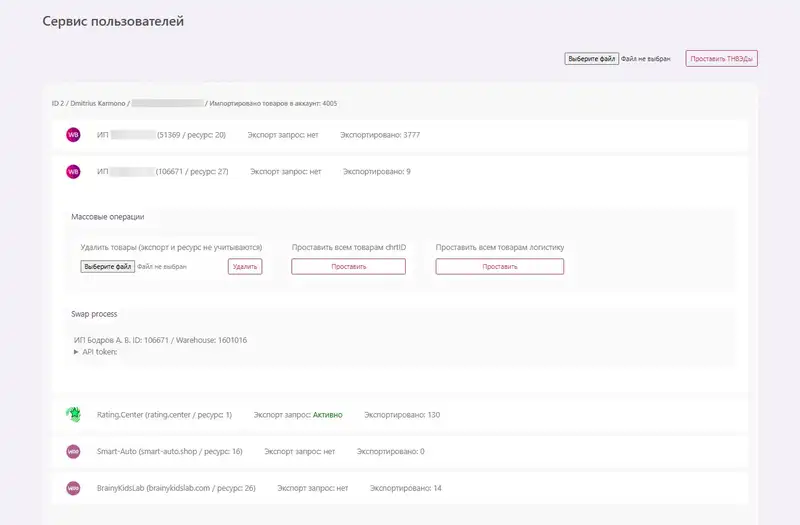The height and width of the screenshot is (525, 800).
Task: Click the Экспортировано: 14 value
Action: point(406,488)
